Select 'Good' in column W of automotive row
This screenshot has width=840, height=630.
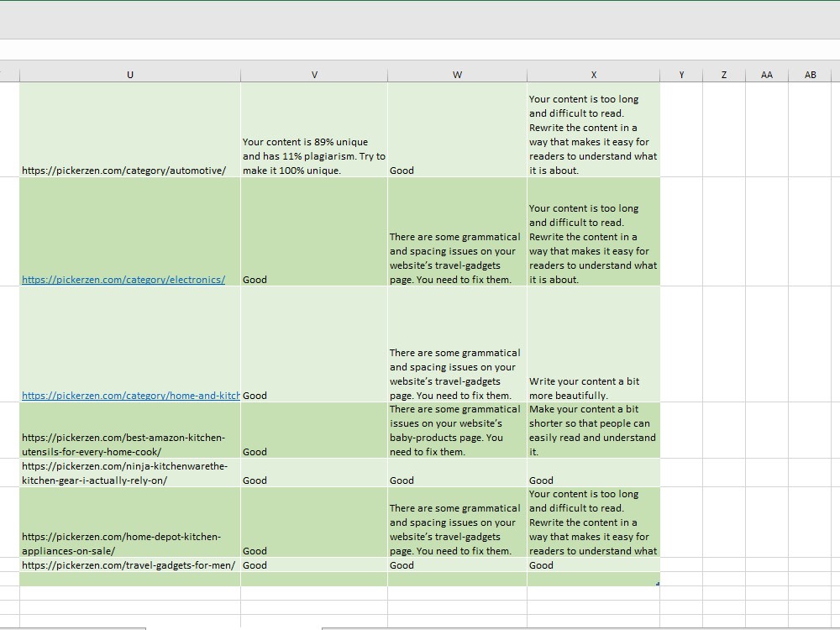[x=457, y=129]
